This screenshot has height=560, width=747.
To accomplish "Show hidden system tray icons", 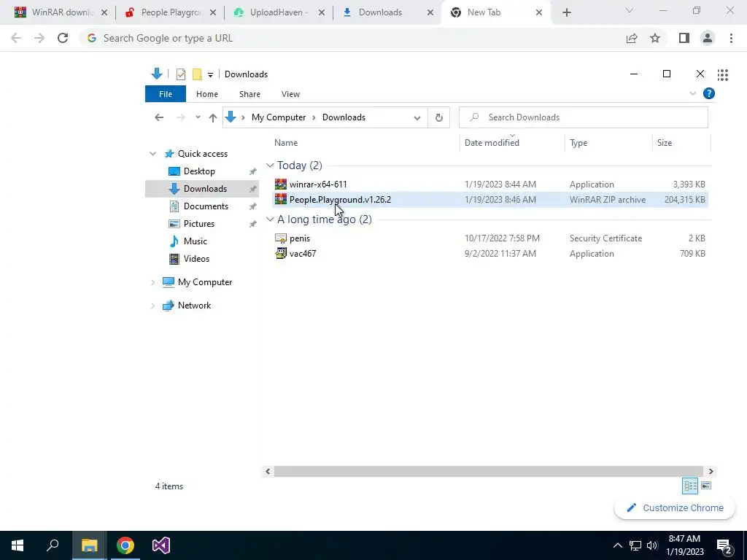I will [x=617, y=545].
